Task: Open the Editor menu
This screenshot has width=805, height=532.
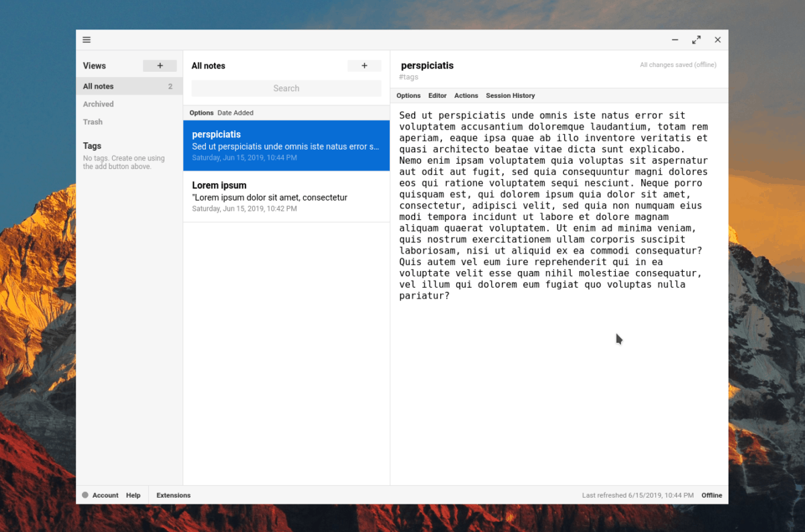Action: coord(437,95)
